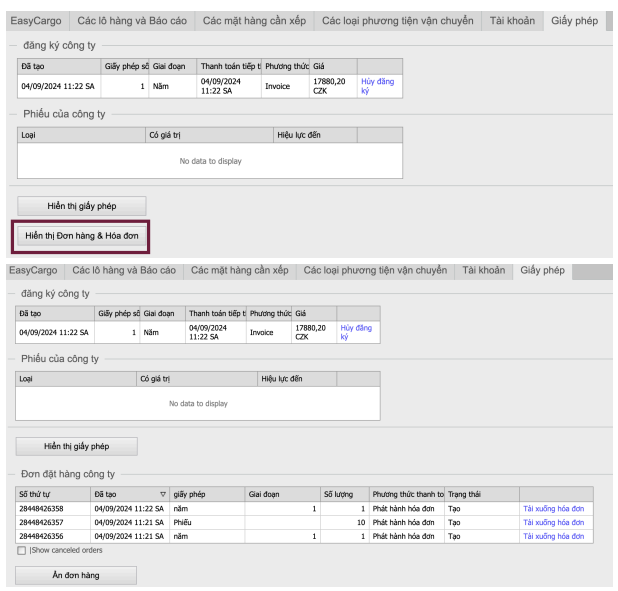Download invoice for order 28448426357

[x=552, y=522]
